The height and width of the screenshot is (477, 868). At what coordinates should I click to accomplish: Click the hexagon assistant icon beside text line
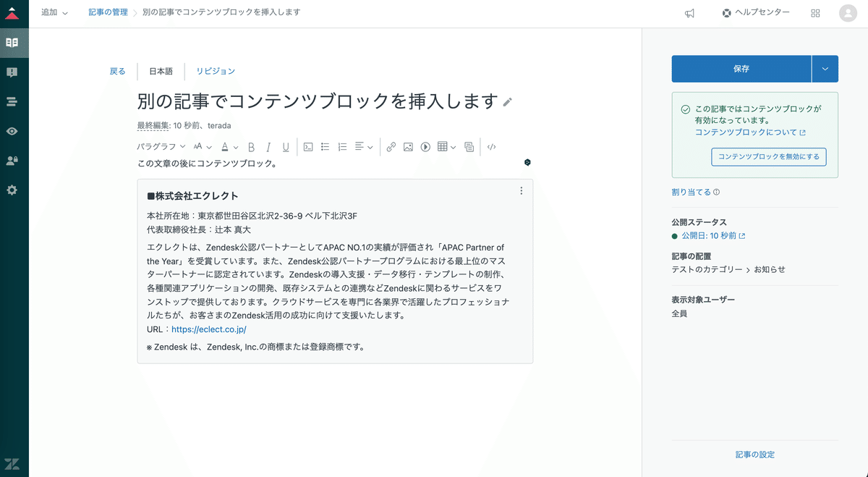(x=528, y=162)
